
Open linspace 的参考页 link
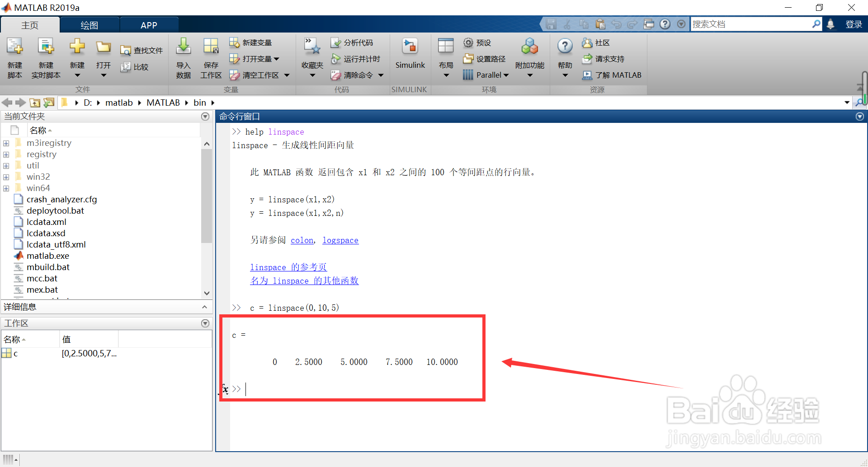(288, 267)
